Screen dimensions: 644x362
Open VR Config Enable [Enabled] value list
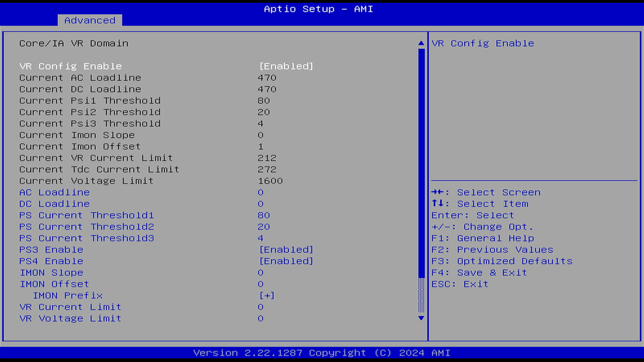coord(286,66)
